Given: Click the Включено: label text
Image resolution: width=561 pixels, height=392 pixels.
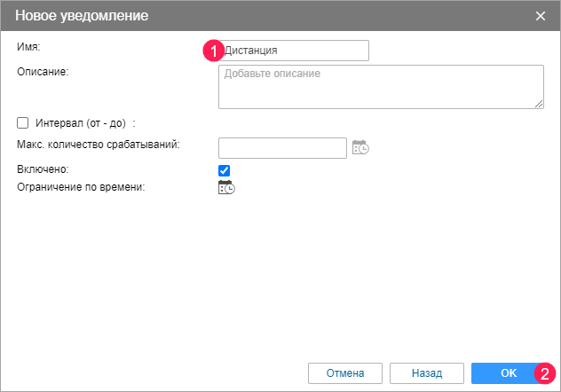Looking at the screenshot, I should pyautogui.click(x=43, y=169).
